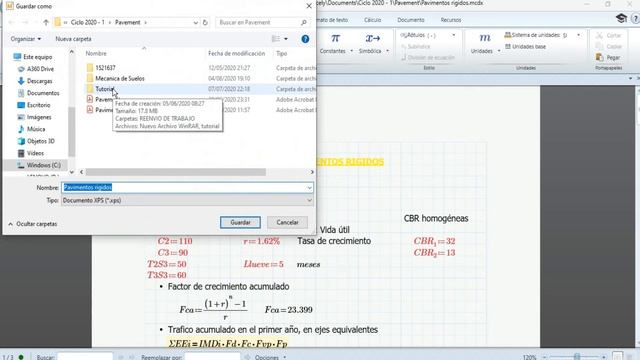640x360 pixels.
Task: Open Música in navigation pane
Action: point(36,129)
